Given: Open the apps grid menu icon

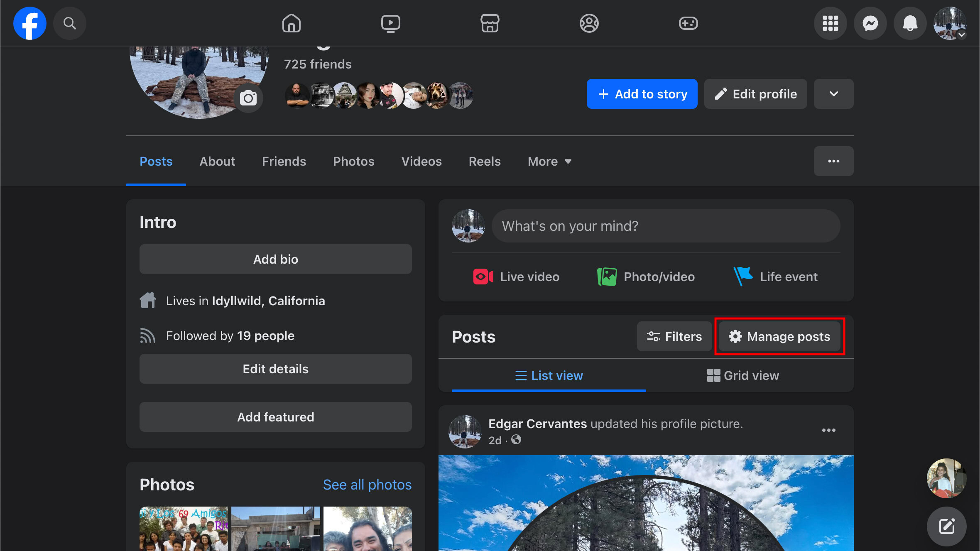Looking at the screenshot, I should coord(830,23).
